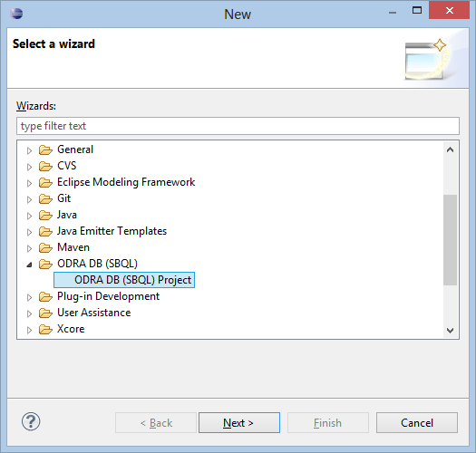Image resolution: width=476 pixels, height=453 pixels.
Task: Collapse the ODRA DB (SBQL) category
Action: [29, 265]
